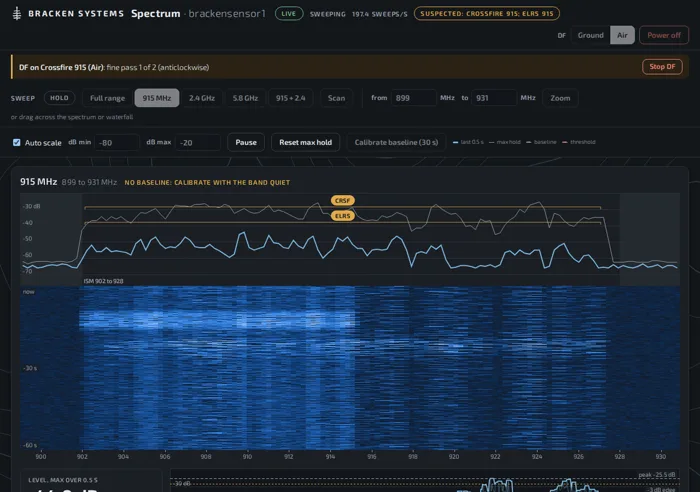Click the 197.4 sweeps/s readout
Screen dimensions: 700x492
click(379, 14)
